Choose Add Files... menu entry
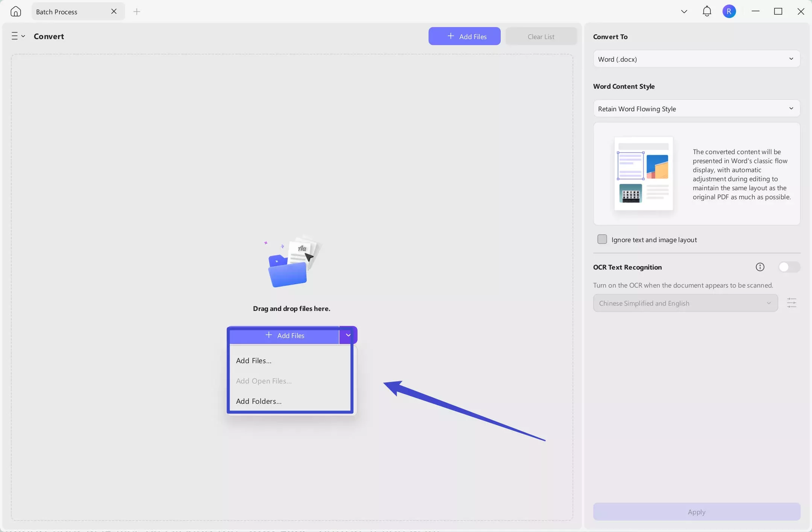This screenshot has width=812, height=532. click(254, 361)
